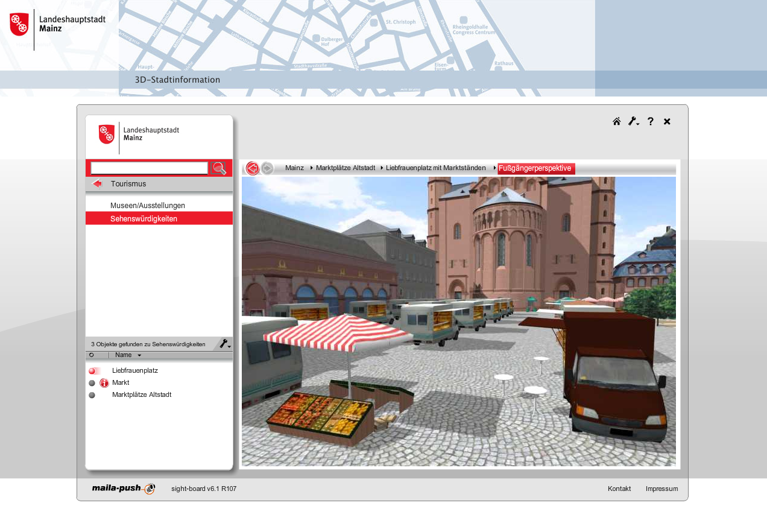Open the wrench dropdown in results header
The width and height of the screenshot is (767, 532).
(225, 344)
